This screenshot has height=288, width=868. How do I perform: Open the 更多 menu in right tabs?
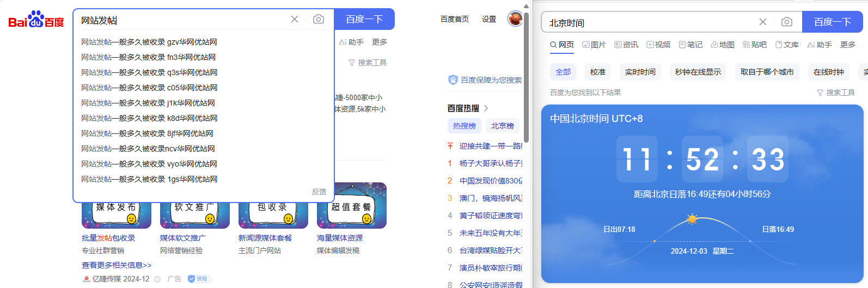848,45
